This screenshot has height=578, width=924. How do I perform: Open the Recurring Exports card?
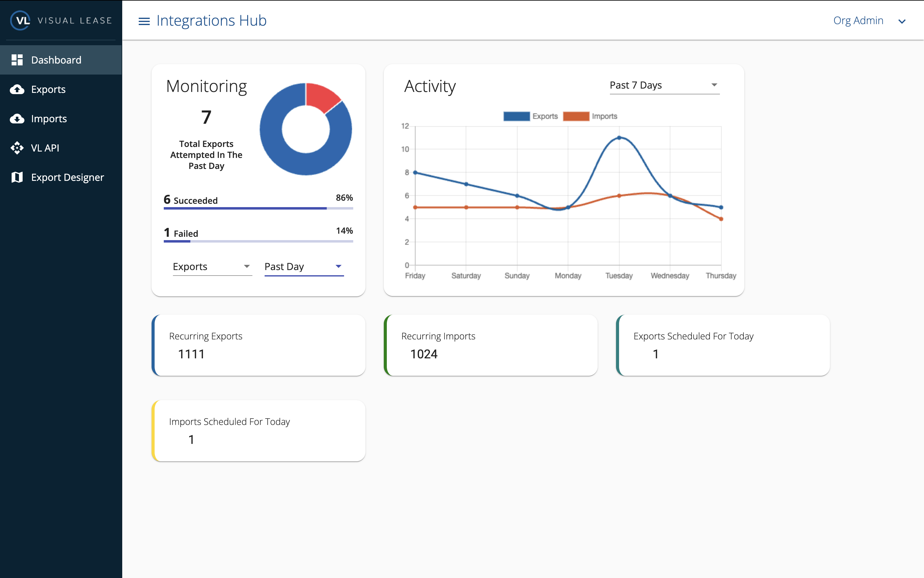click(258, 345)
